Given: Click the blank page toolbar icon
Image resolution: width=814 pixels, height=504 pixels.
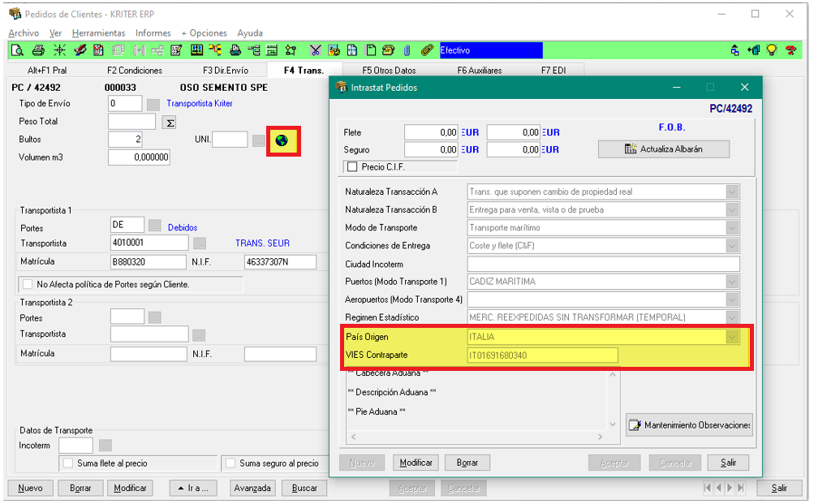Looking at the screenshot, I should 371,50.
